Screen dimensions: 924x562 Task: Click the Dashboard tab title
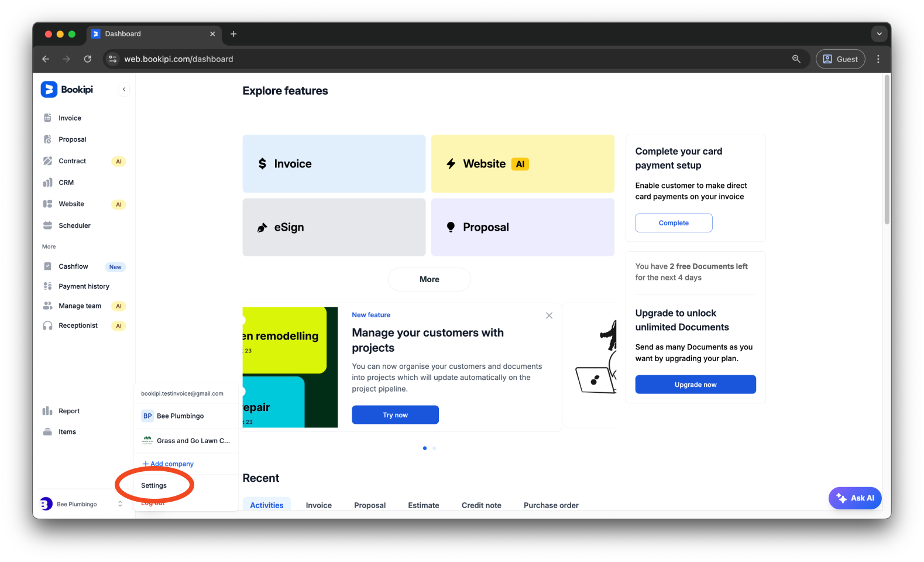click(x=123, y=34)
